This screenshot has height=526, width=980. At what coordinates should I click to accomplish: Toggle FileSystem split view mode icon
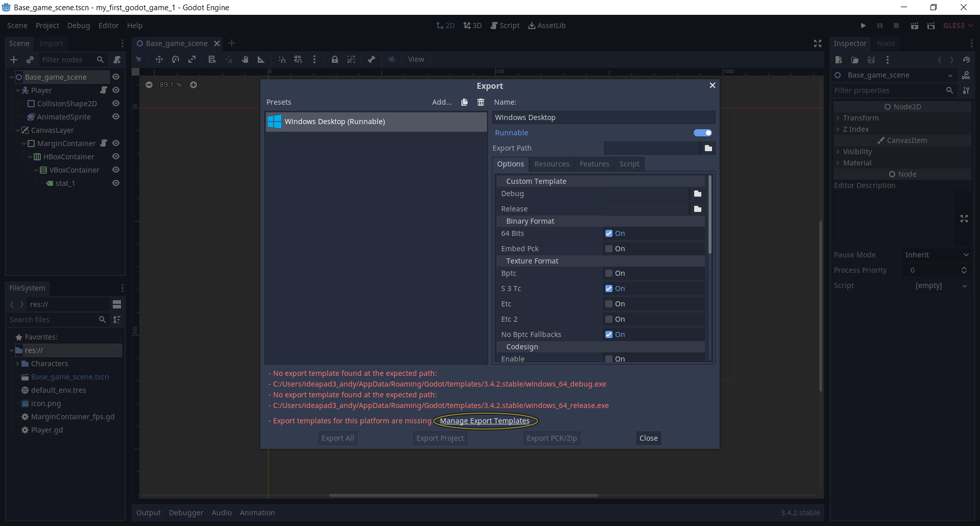[117, 304]
